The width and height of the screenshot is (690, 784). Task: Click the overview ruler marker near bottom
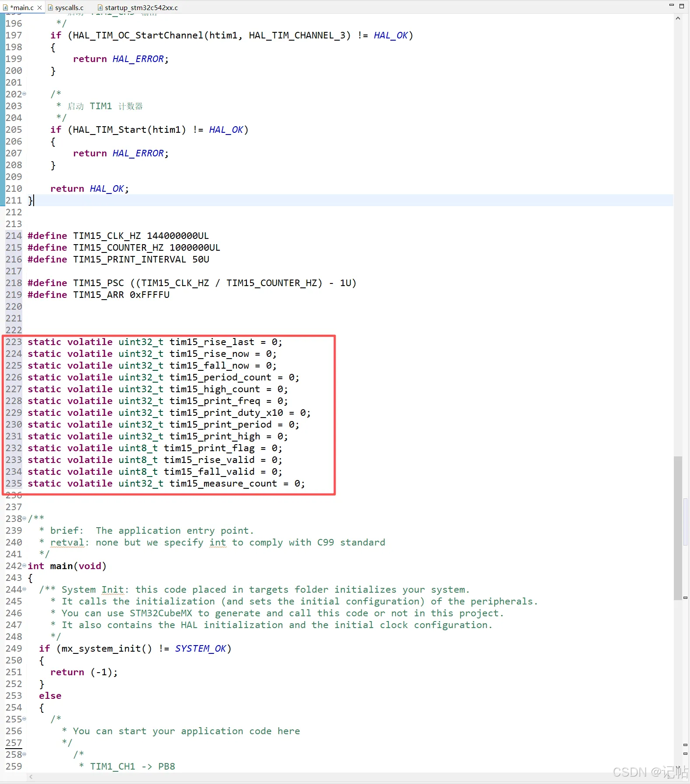point(685,753)
